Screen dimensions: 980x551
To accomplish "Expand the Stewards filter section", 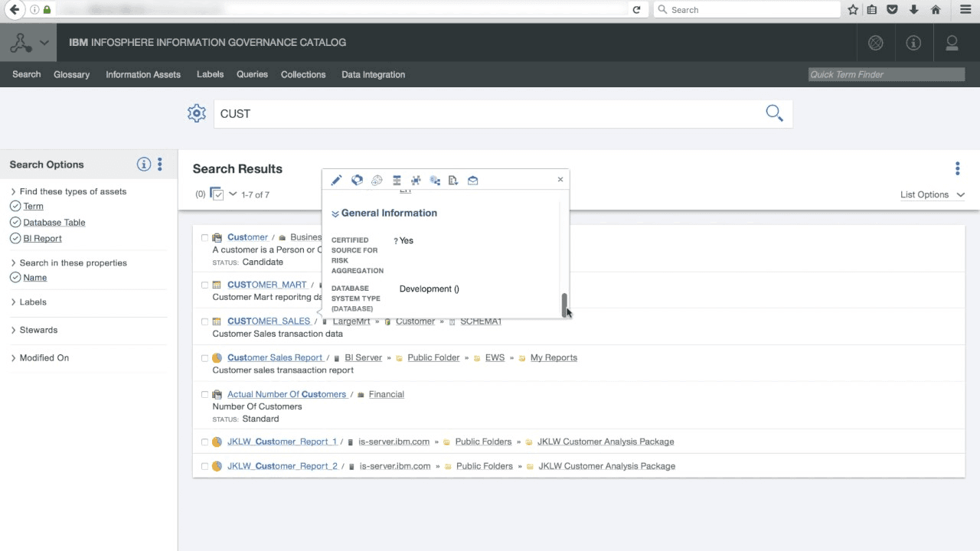I will 38,330.
